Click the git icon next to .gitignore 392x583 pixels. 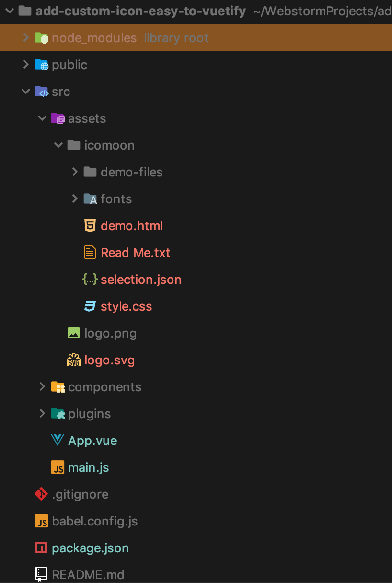pos(41,494)
